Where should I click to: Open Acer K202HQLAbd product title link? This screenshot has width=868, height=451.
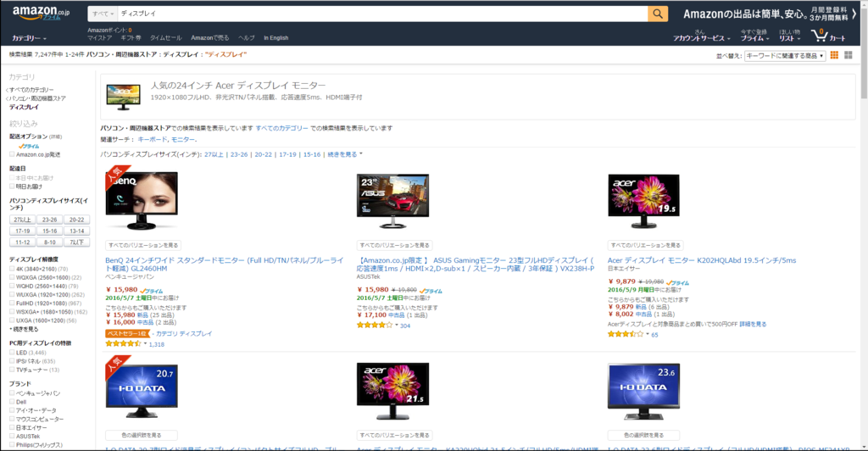(702, 260)
